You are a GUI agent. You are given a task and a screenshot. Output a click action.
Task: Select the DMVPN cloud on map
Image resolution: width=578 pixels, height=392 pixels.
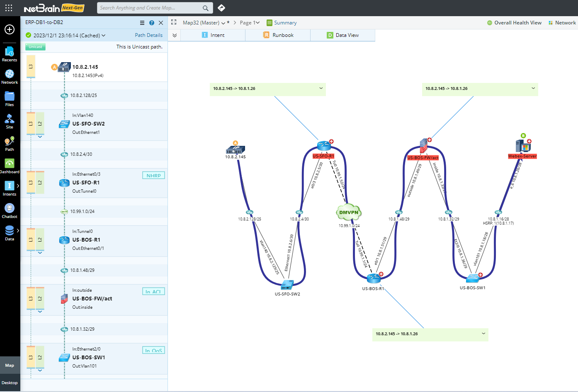point(349,212)
